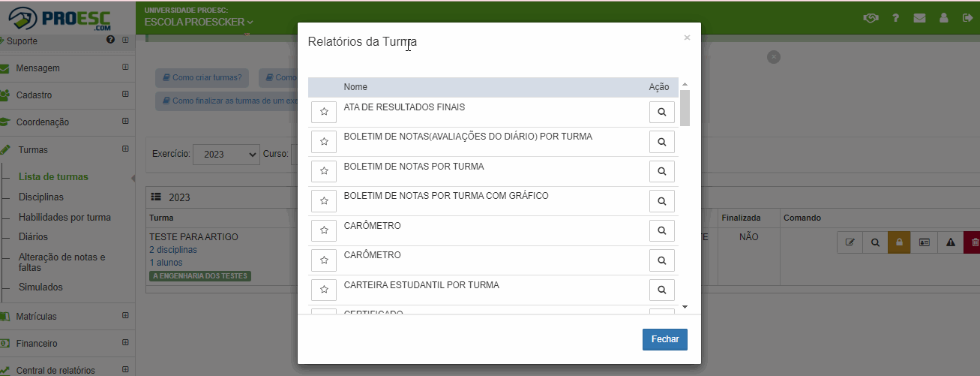Open the Coordenação menu
The height and width of the screenshot is (376, 980).
[42, 122]
